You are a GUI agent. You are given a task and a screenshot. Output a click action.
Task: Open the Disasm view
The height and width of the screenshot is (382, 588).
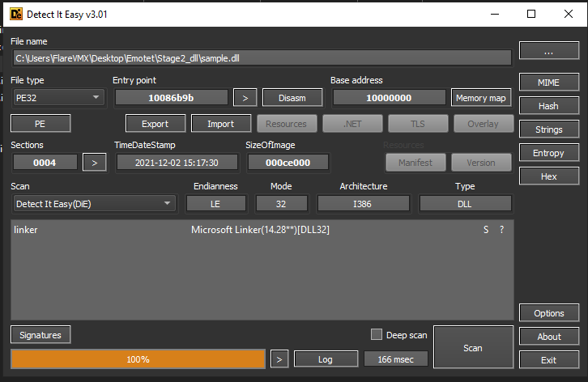tap(292, 98)
